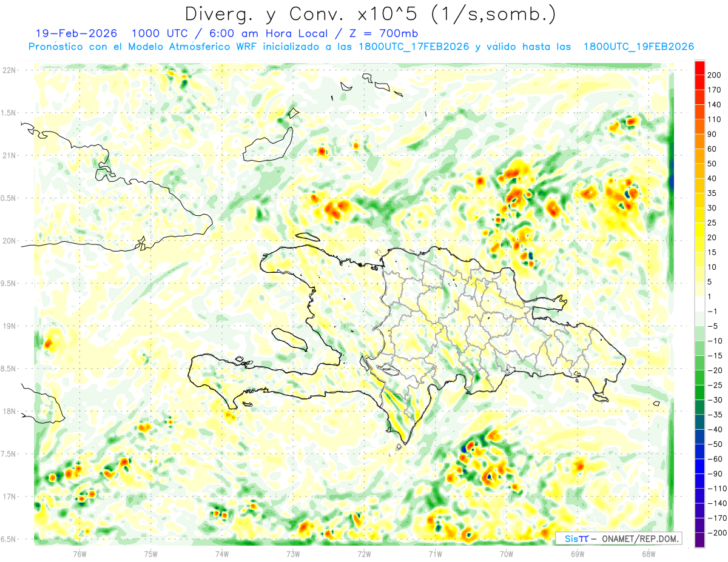This screenshot has width=728, height=562.
Task: Click the '22N' latitude label
Action: [x=10, y=70]
